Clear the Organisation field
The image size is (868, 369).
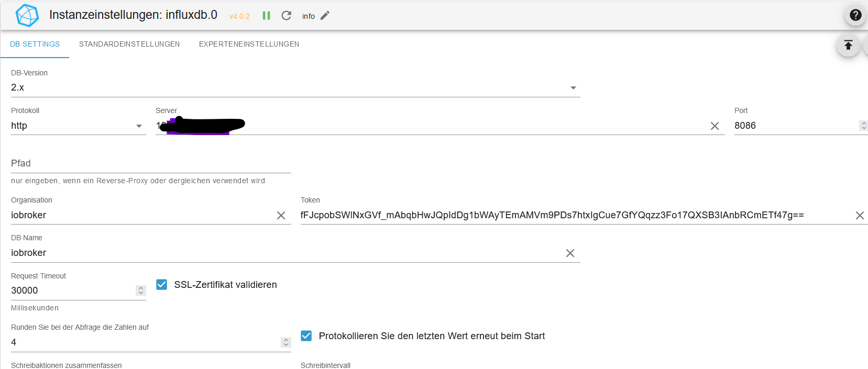281,216
